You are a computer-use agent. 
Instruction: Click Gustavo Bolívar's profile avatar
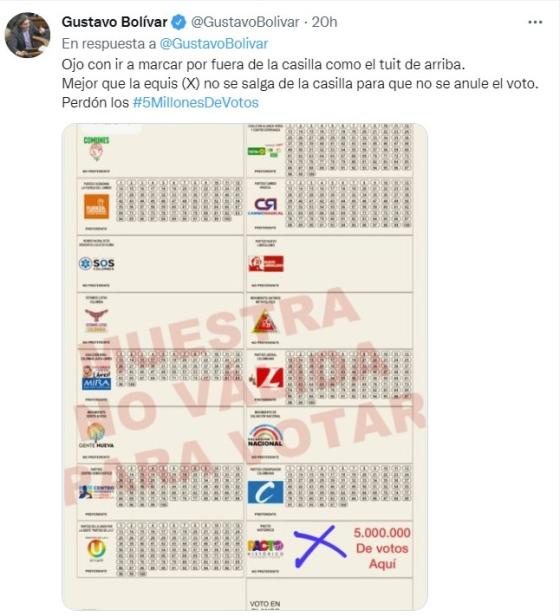tap(28, 35)
